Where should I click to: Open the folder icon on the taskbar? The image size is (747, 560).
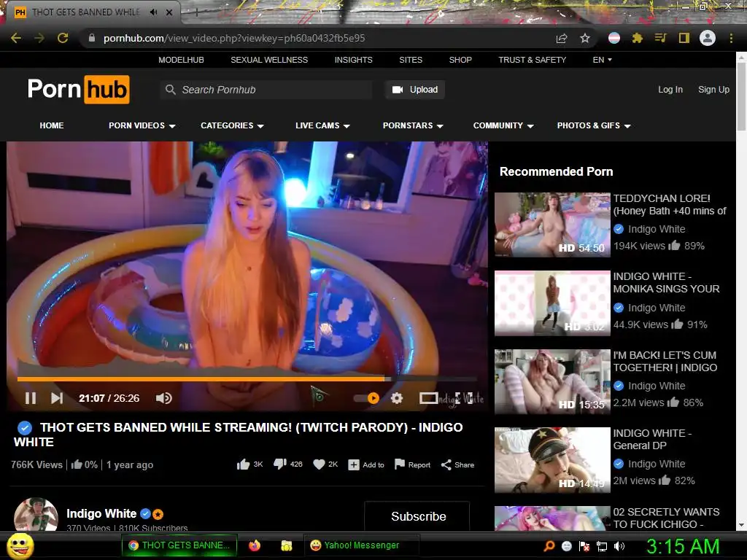tap(286, 545)
